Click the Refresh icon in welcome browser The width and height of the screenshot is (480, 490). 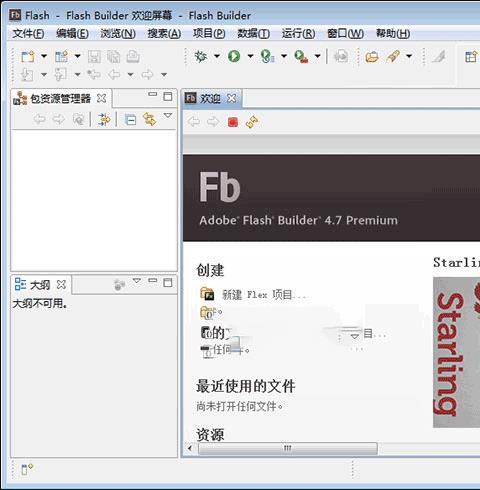pyautogui.click(x=252, y=122)
